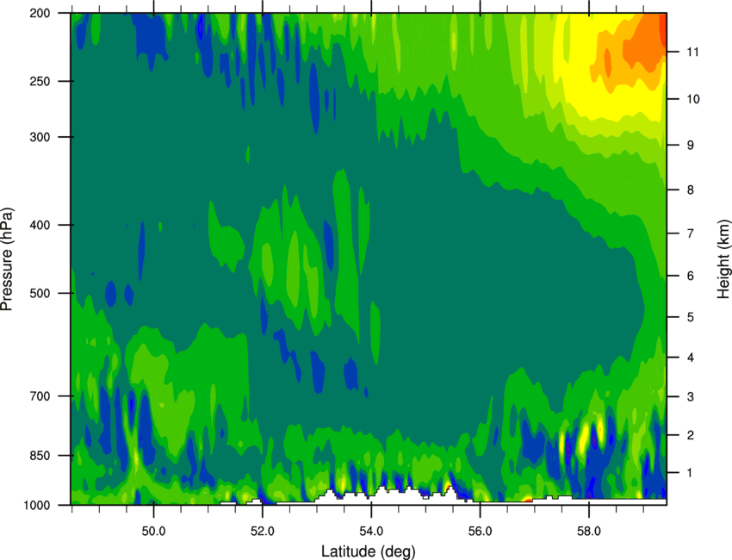Click the 700 pressure tick label

[x=40, y=396]
